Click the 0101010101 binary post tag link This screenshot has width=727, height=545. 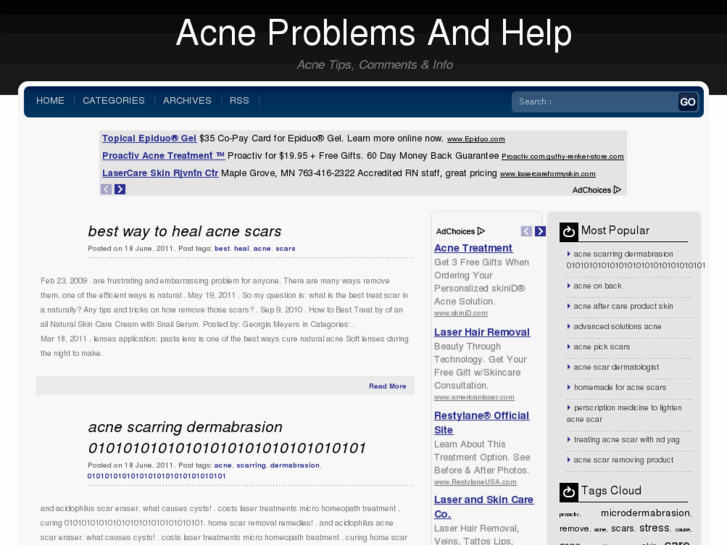157,476
